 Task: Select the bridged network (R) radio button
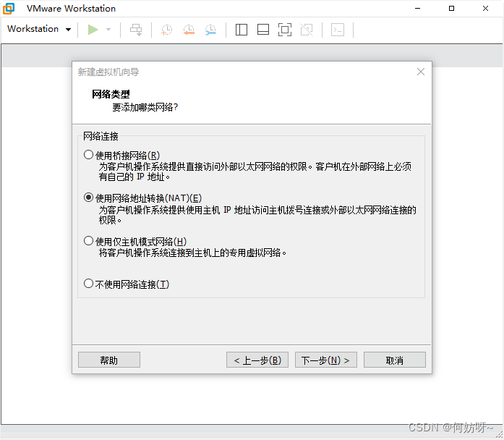pos(88,155)
